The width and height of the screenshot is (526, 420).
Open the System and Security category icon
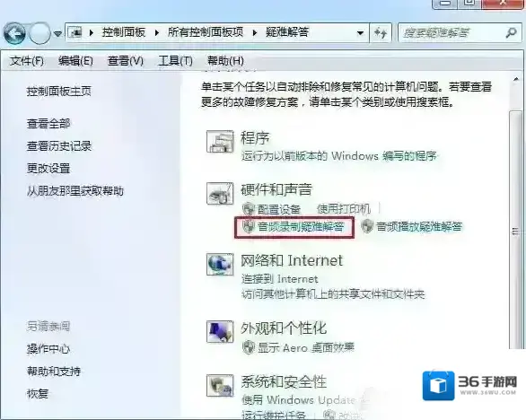(220, 385)
